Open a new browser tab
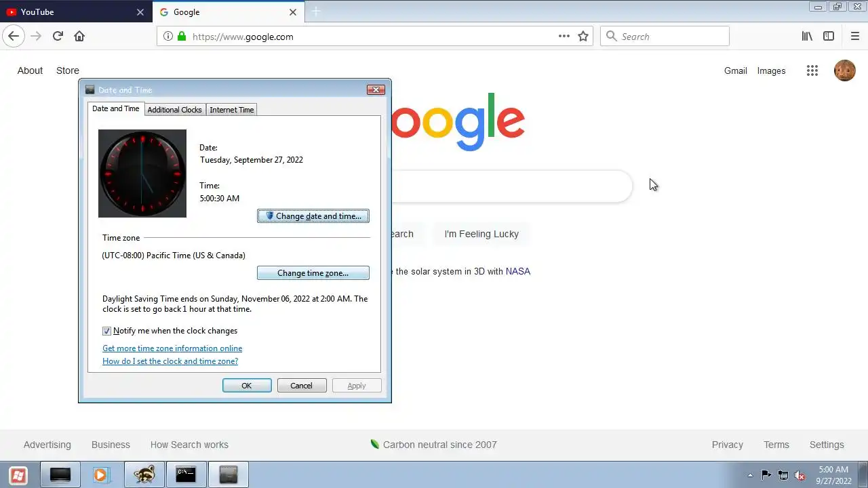The image size is (868, 488). click(x=316, y=12)
